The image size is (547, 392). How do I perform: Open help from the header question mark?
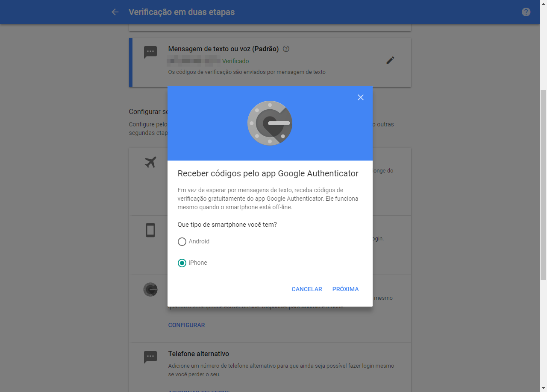click(x=526, y=12)
